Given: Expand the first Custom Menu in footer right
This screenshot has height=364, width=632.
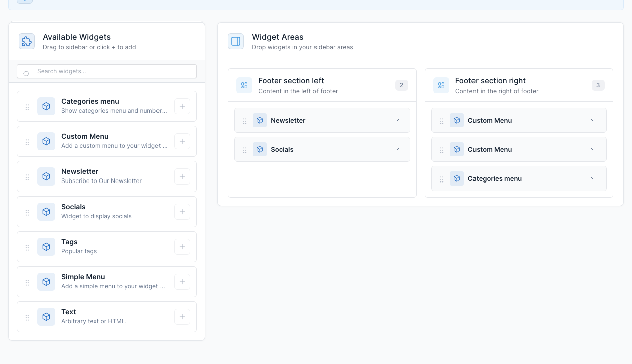Looking at the screenshot, I should coord(593,120).
